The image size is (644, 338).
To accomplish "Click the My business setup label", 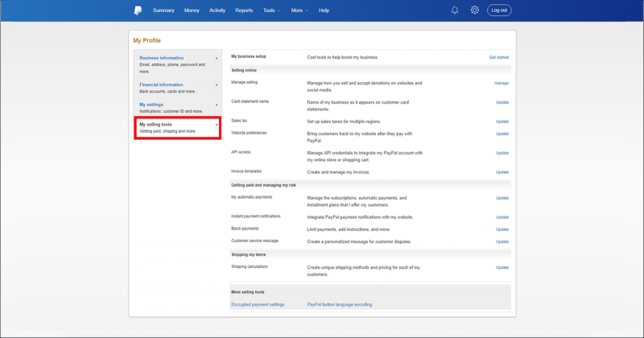I will tap(249, 56).
